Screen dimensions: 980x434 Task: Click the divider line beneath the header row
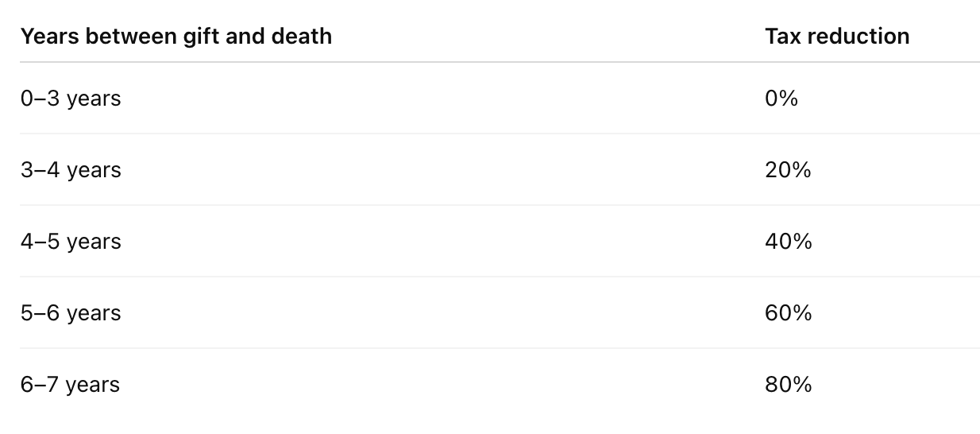[500, 62]
